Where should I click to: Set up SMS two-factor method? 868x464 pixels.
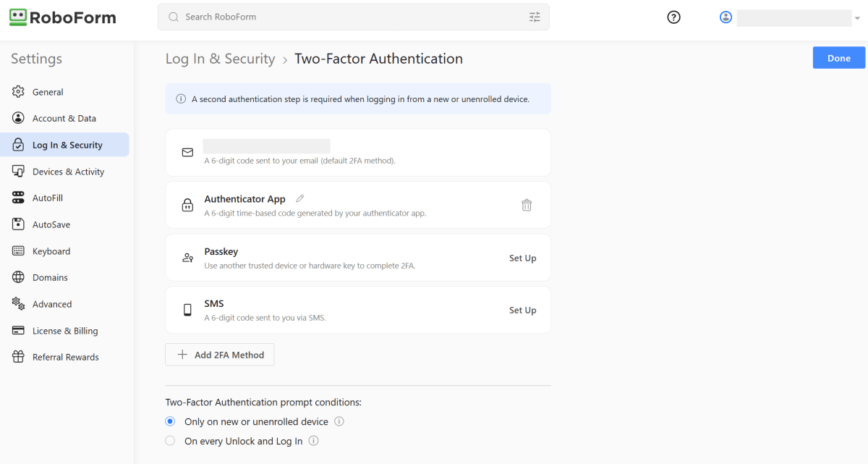click(522, 310)
